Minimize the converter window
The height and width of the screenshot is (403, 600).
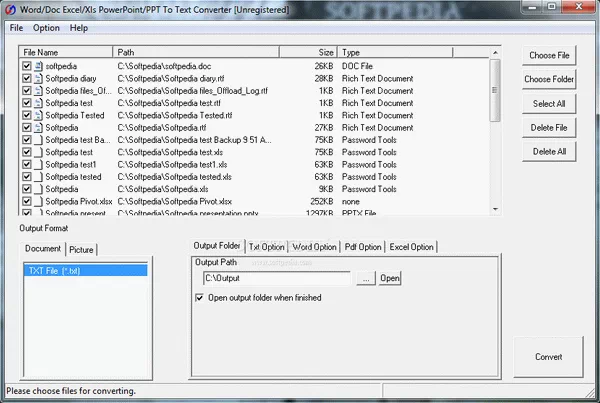[532, 7]
